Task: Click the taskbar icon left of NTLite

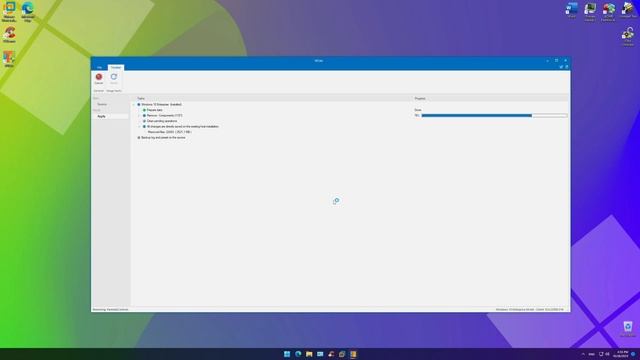Action: coord(342,354)
